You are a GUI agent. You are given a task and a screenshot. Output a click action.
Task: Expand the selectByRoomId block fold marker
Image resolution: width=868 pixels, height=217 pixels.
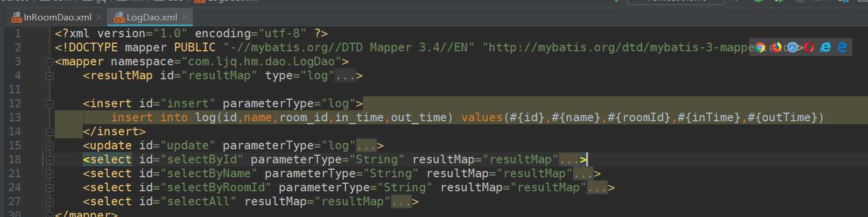50,187
